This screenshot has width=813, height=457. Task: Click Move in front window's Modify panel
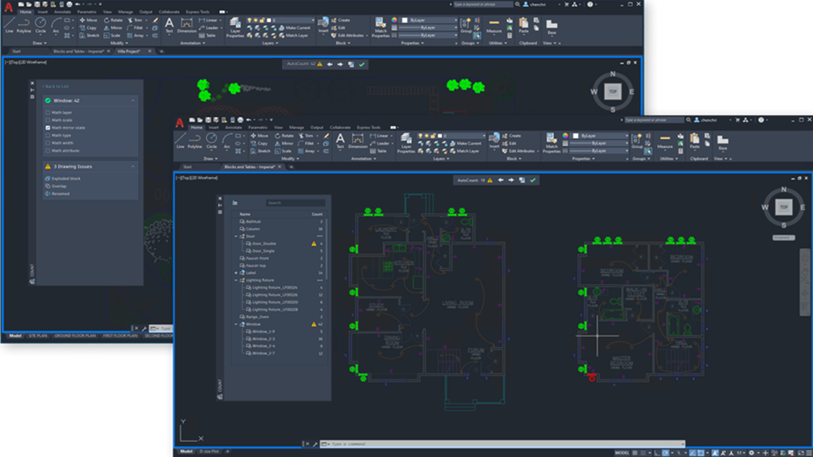(x=260, y=136)
